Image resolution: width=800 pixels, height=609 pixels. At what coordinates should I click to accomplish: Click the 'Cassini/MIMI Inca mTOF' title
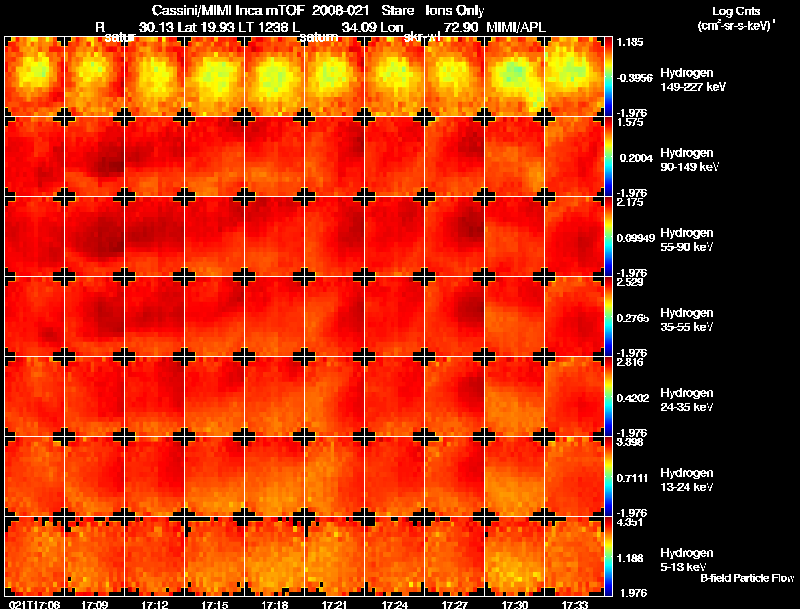pos(228,10)
